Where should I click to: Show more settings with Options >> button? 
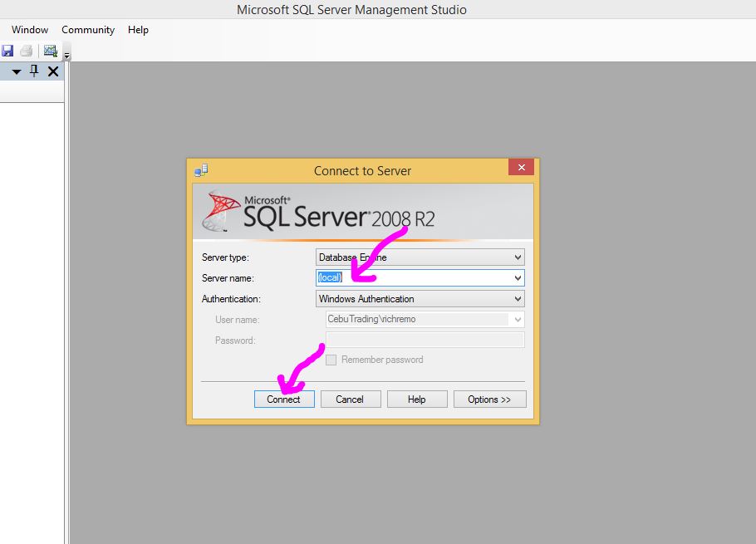click(489, 399)
